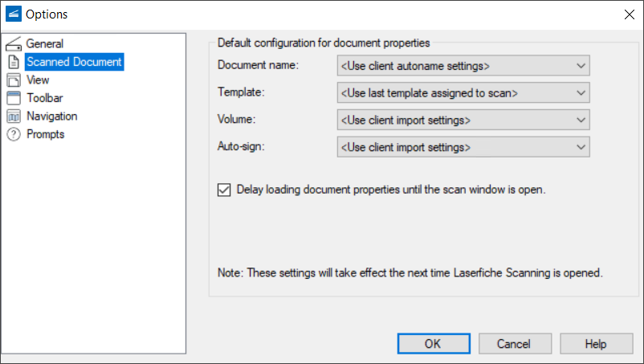Select the General category label
The width and height of the screenshot is (644, 364).
45,43
